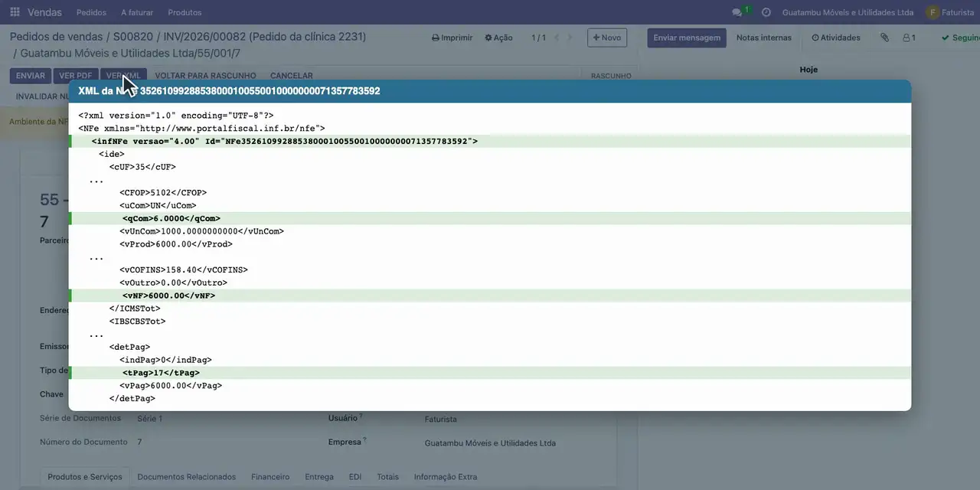
Task: Click the highlighted qCom 6.0000 line
Action: tap(490, 218)
